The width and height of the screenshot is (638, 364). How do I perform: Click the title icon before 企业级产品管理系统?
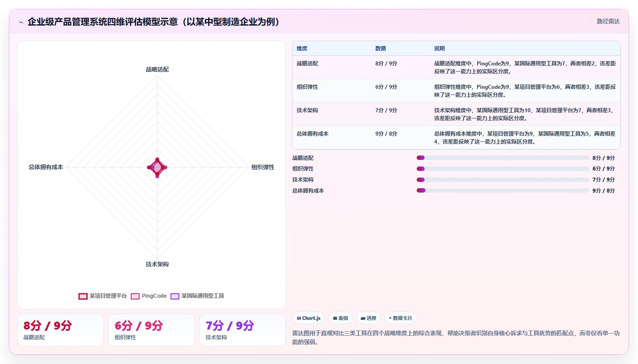[21, 22]
